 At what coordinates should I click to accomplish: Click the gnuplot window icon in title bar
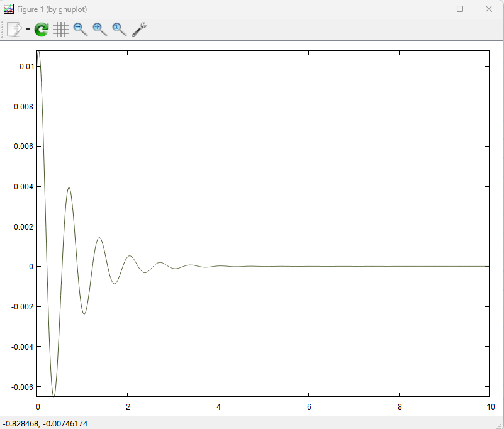9,9
